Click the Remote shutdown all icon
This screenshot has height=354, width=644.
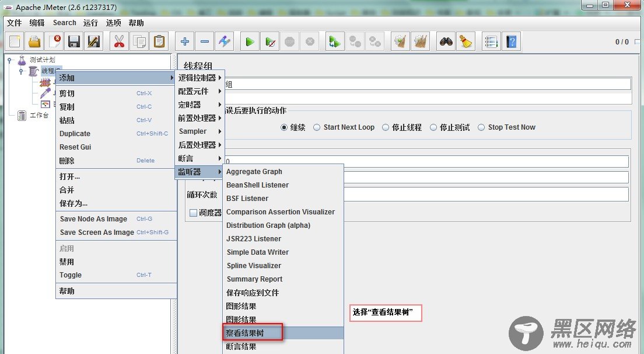click(x=374, y=41)
